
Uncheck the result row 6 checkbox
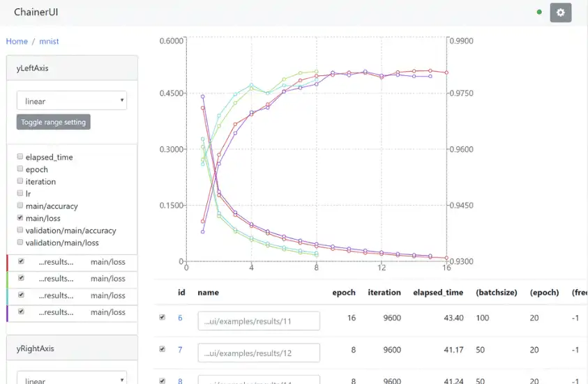163,317
